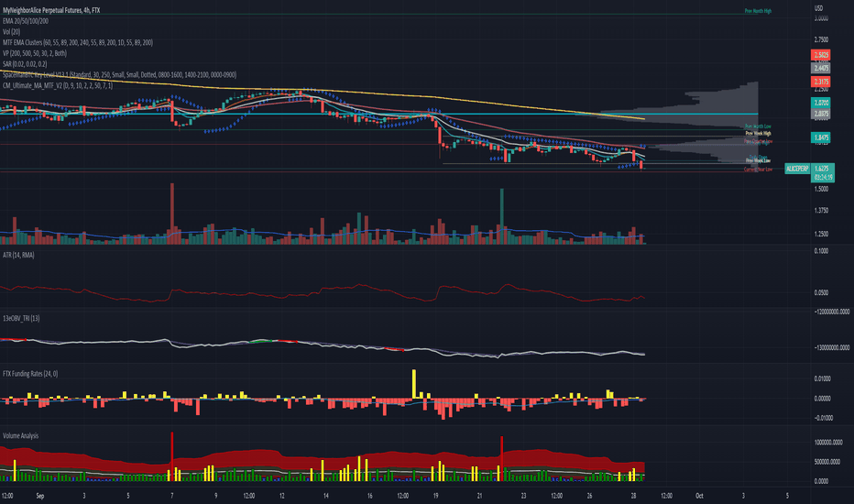Click the 1.2500 price axis value
Viewport: 854px width, 504px height.
click(x=821, y=234)
